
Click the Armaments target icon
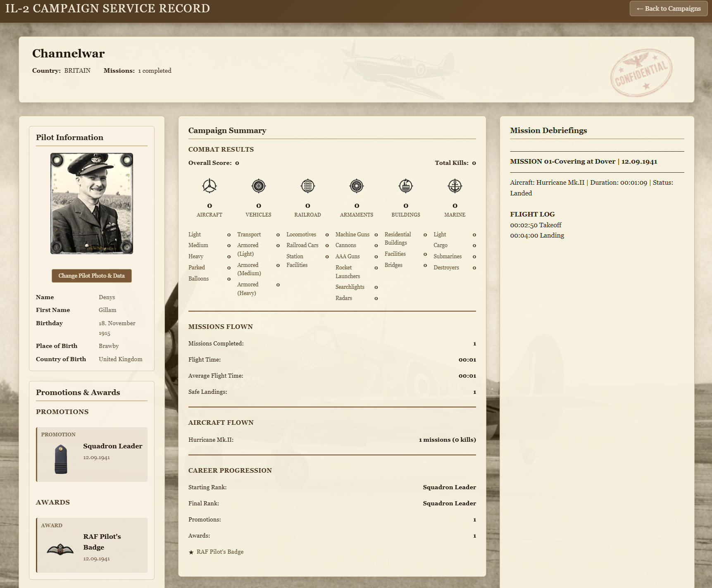(357, 186)
